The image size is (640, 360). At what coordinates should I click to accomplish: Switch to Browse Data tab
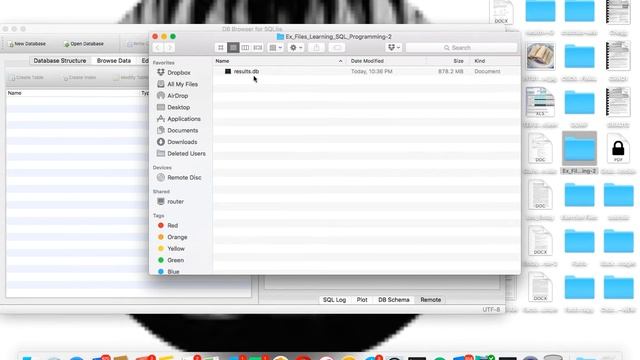pyautogui.click(x=113, y=60)
